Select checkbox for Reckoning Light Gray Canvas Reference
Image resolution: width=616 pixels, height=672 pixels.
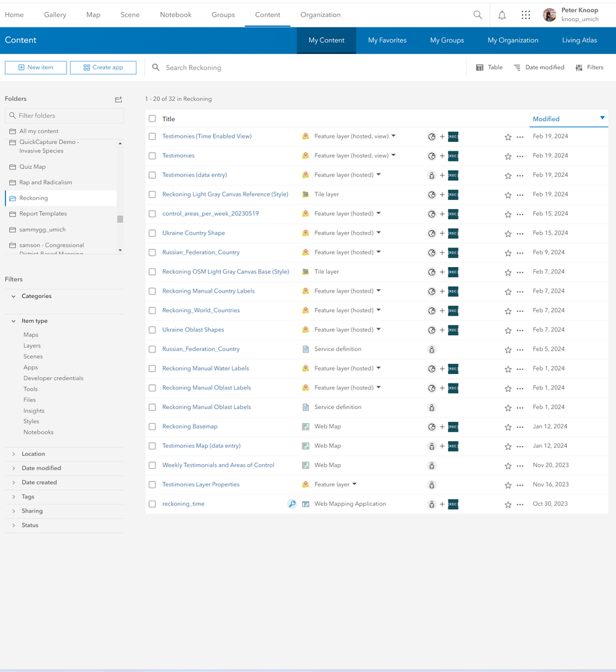pyautogui.click(x=152, y=194)
